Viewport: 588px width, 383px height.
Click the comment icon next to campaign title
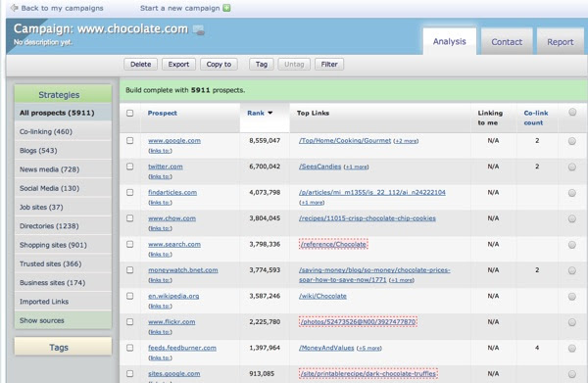tap(199, 30)
